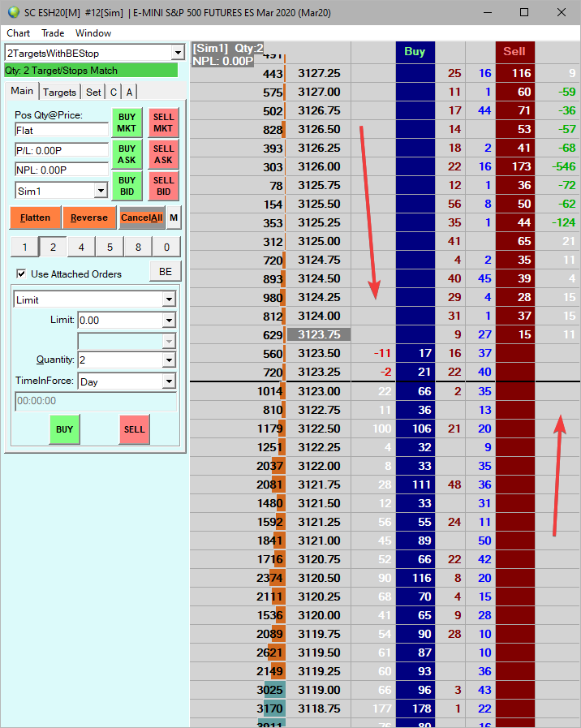Viewport: 581px width, 728px height.
Task: Select quantity preset 1
Action: [24, 247]
